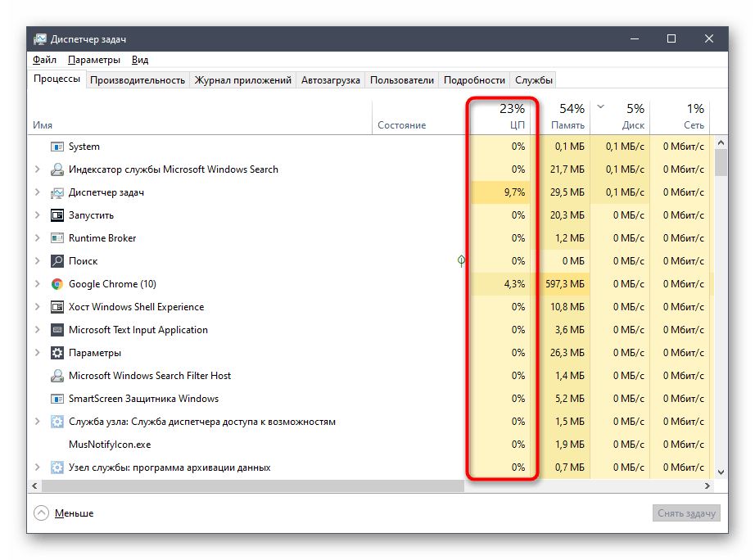Expand Google Chrome (10) processes

pyautogui.click(x=37, y=284)
